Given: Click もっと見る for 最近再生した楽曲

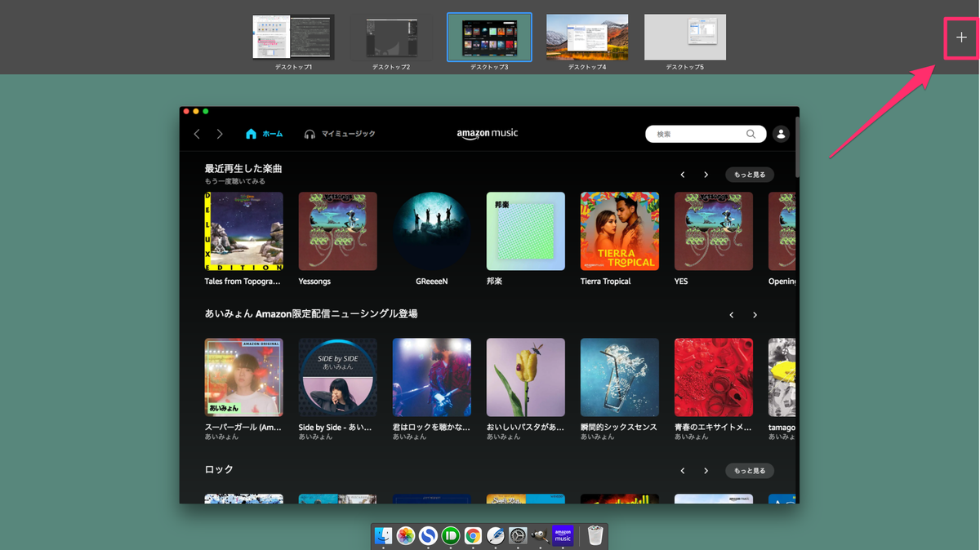Looking at the screenshot, I should 750,175.
